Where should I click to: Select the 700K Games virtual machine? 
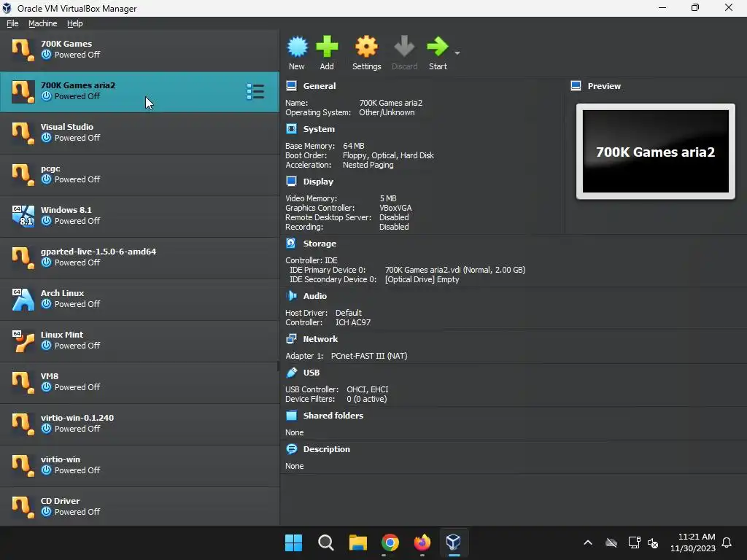pos(139,50)
